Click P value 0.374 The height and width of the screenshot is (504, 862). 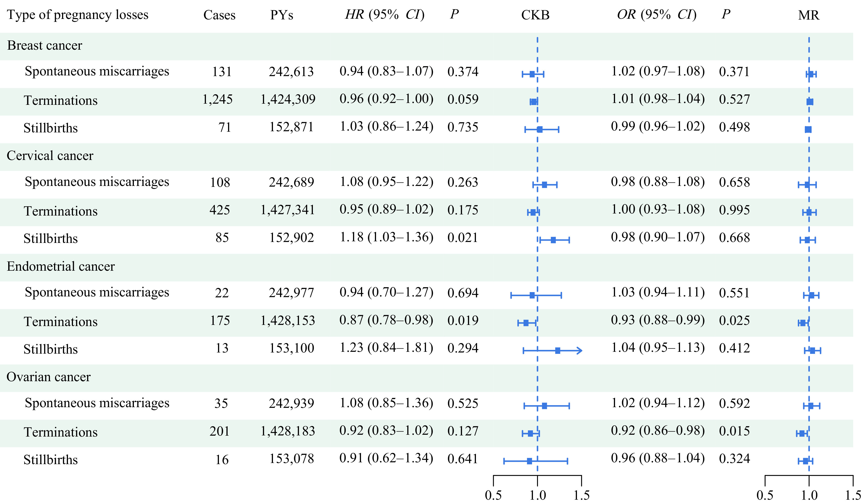(463, 72)
